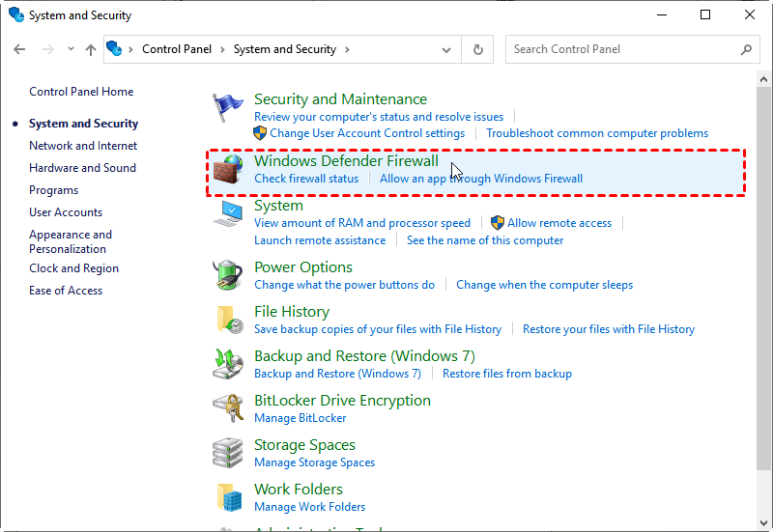This screenshot has height=532, width=773.
Task: Open the Recent locations dropdown arrow
Action: click(x=71, y=49)
